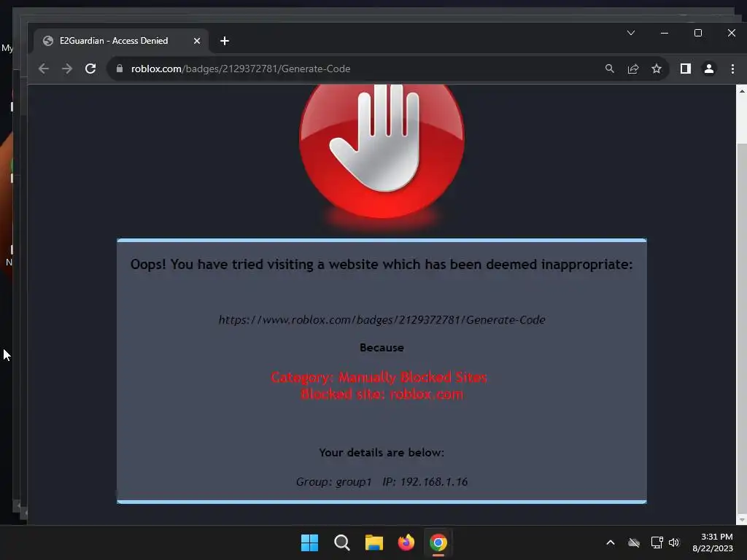View site information via the padlock icon
Viewport: 747px width, 560px height.
point(120,69)
